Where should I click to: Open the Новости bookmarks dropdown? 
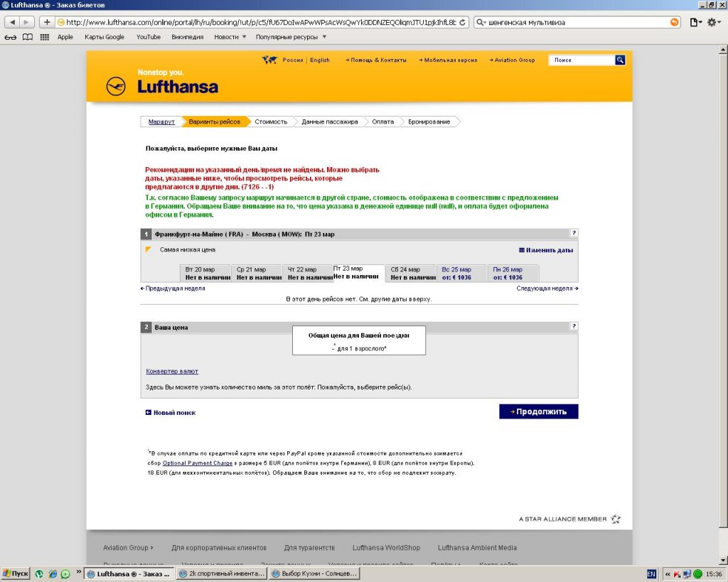pyautogui.click(x=230, y=37)
